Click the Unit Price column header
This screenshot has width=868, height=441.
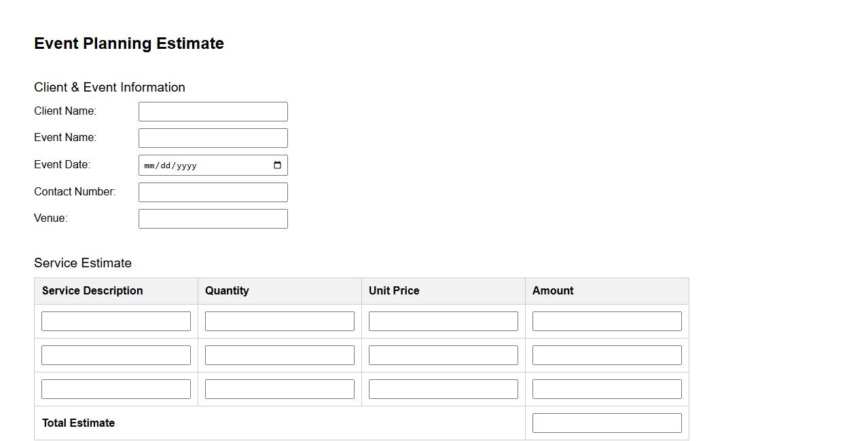click(x=394, y=291)
